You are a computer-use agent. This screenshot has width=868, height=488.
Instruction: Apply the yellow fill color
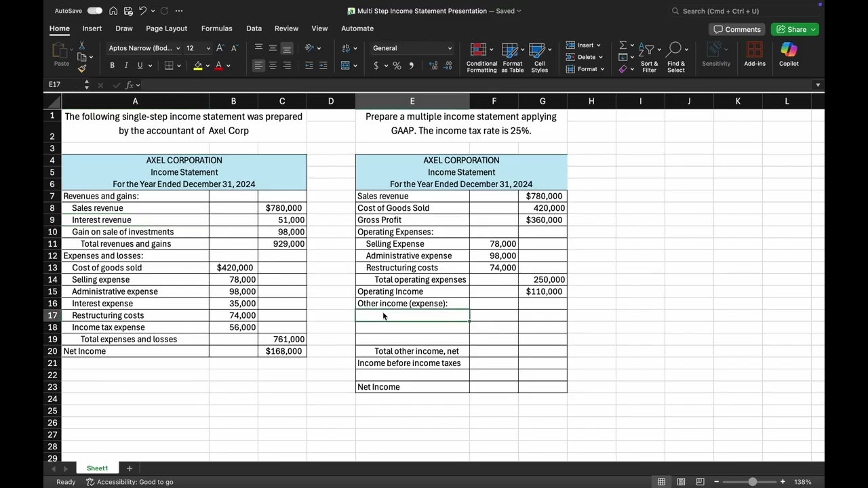tap(198, 66)
